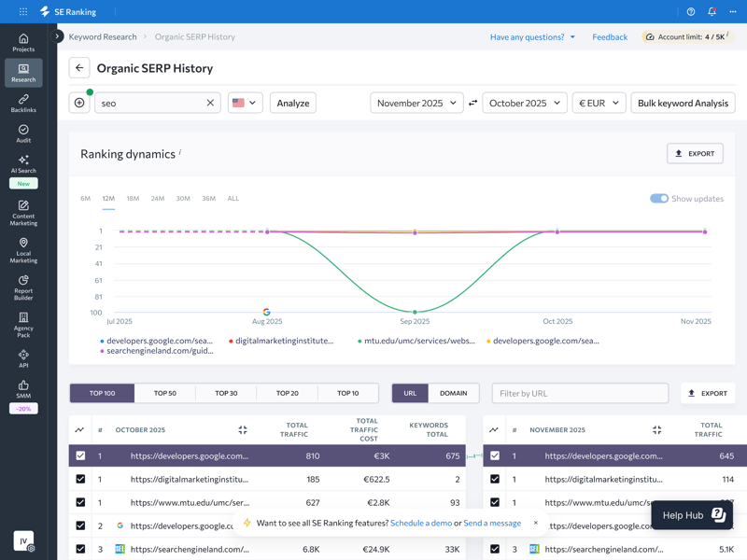This screenshot has height=560, width=747.
Task: Open Report Builder from sidebar
Action: pos(23,287)
